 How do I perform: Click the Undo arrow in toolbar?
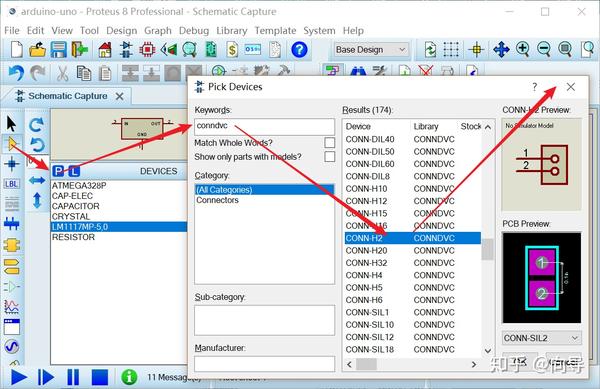16,73
